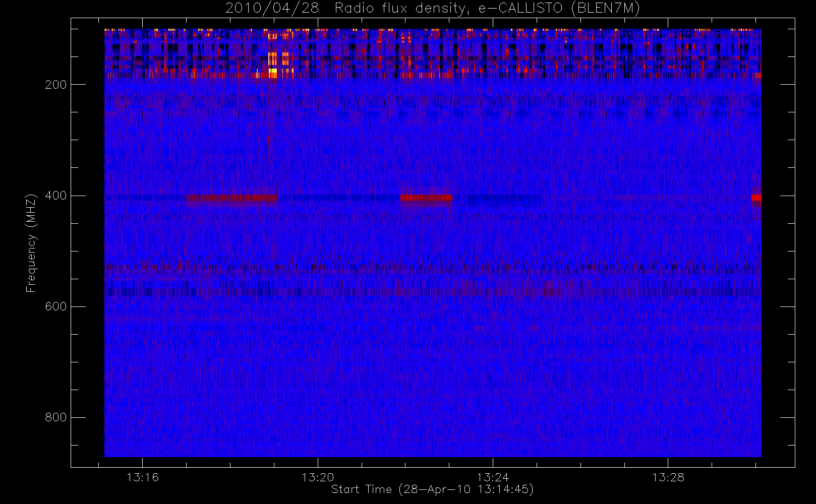Click the 600 frequency tick label
The width and height of the screenshot is (816, 504).
(x=55, y=306)
